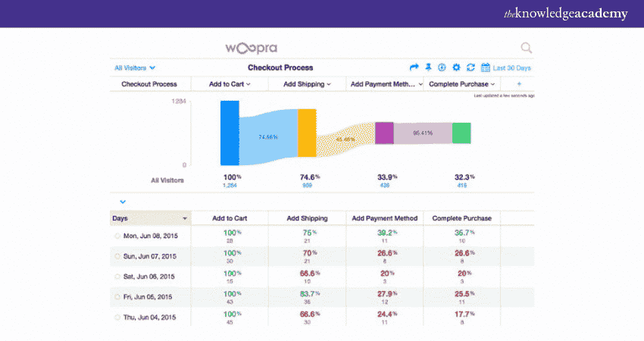The image size is (644, 341).
Task: Expand the Add to Cart step dropdown
Action: tap(230, 84)
